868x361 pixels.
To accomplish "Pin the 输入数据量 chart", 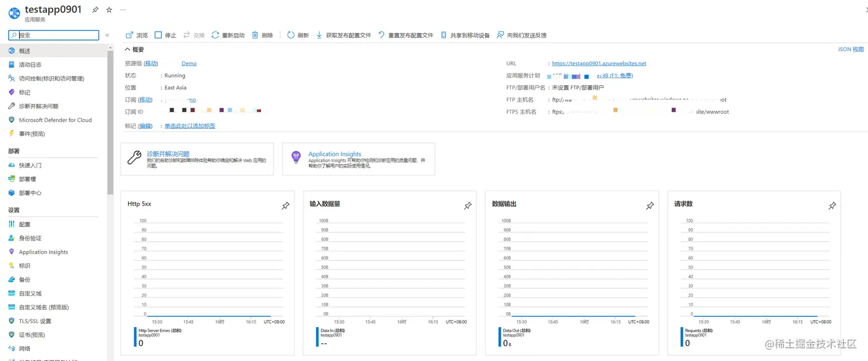I will pos(468,206).
